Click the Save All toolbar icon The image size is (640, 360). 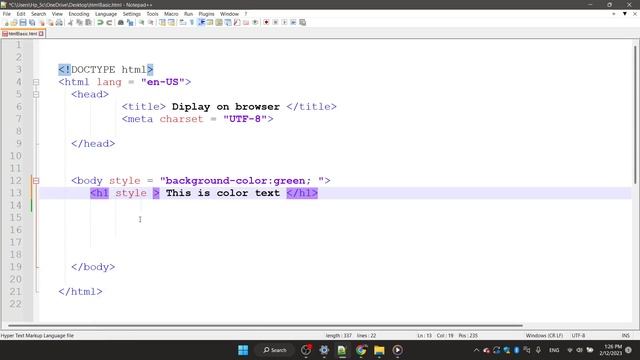click(32, 22)
